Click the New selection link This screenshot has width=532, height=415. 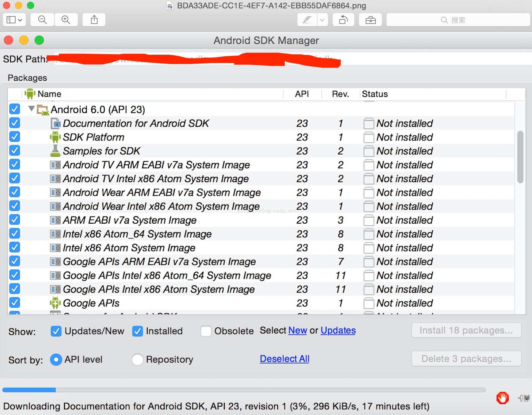pyautogui.click(x=298, y=330)
